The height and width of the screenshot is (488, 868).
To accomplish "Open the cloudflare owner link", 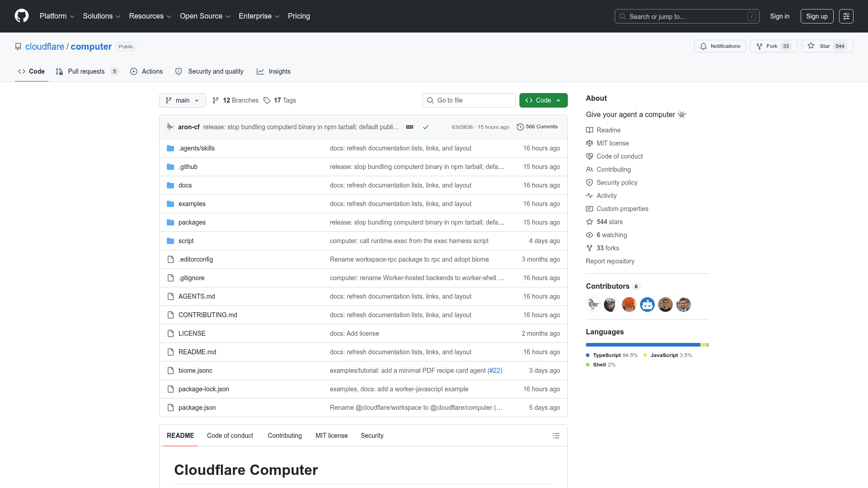I will coord(45,47).
